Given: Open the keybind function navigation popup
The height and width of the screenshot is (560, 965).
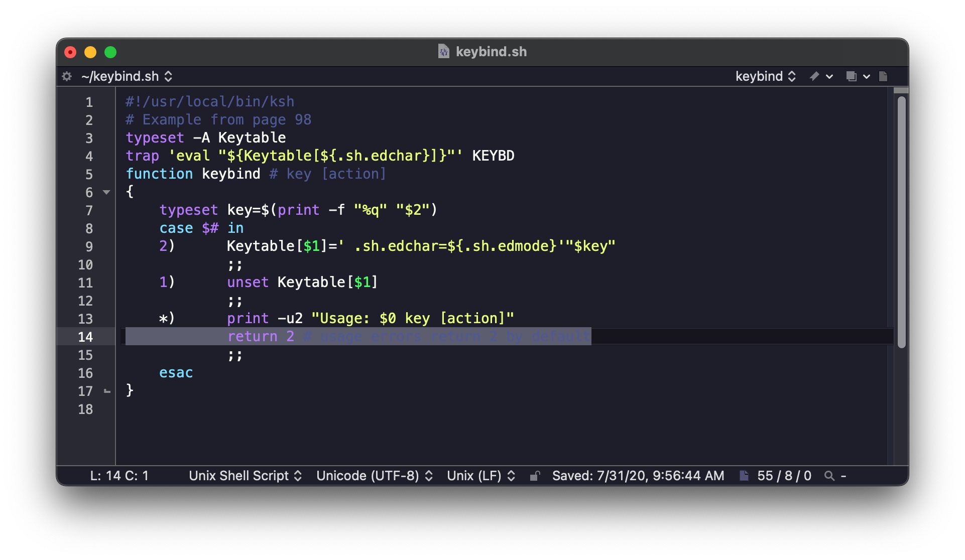Looking at the screenshot, I should coord(765,76).
